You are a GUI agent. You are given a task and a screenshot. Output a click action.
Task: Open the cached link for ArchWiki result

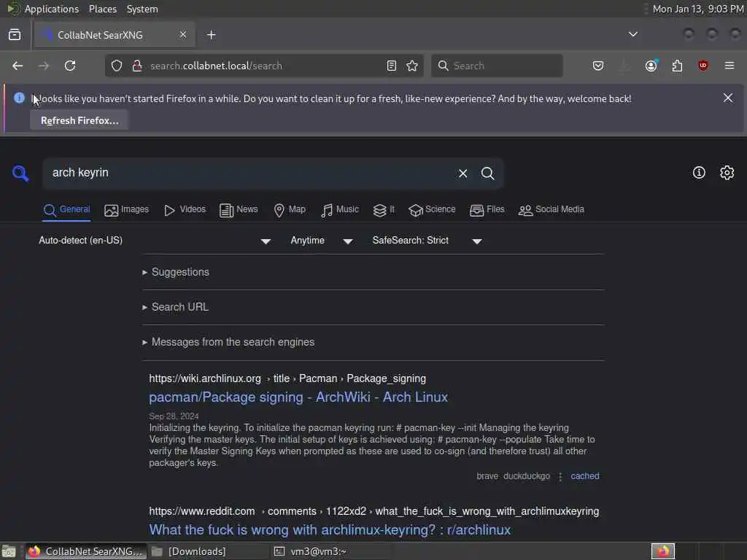pyautogui.click(x=585, y=476)
